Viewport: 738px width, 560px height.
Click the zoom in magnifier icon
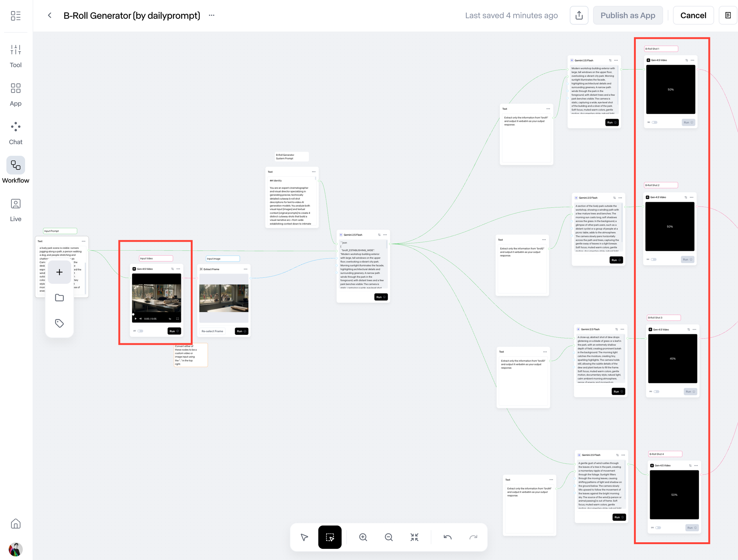pyautogui.click(x=363, y=537)
